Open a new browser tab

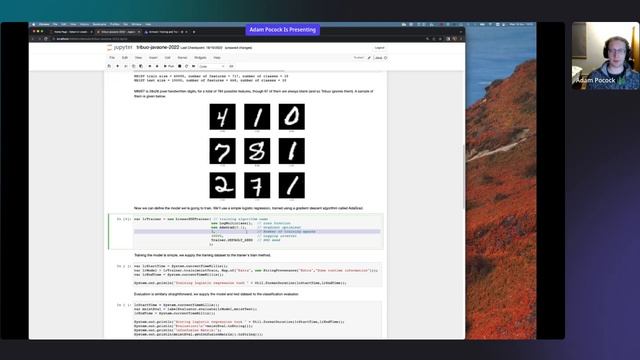[194, 32]
